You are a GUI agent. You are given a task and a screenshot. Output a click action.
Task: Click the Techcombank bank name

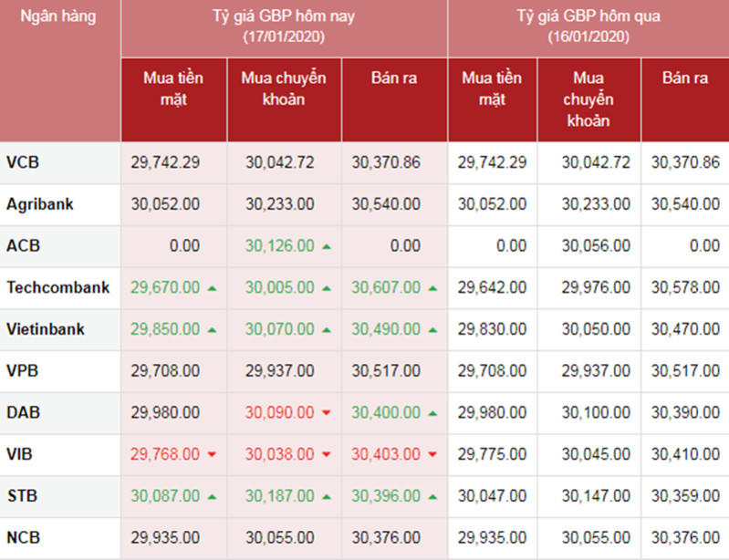pyautogui.click(x=58, y=287)
